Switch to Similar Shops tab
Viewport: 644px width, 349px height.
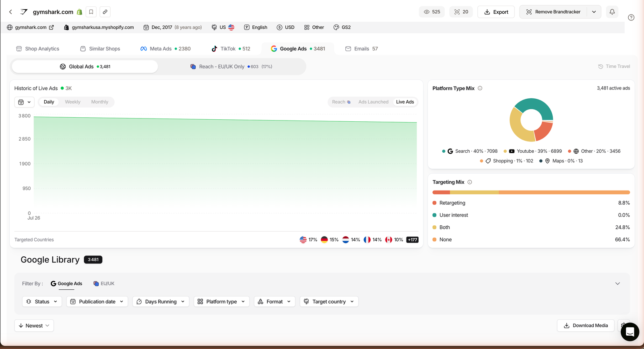point(100,49)
